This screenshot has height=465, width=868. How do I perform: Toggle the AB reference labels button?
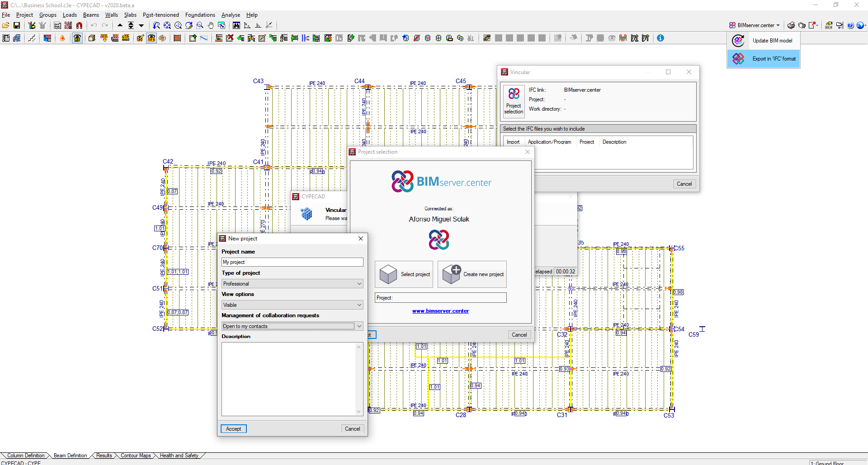tap(77, 38)
